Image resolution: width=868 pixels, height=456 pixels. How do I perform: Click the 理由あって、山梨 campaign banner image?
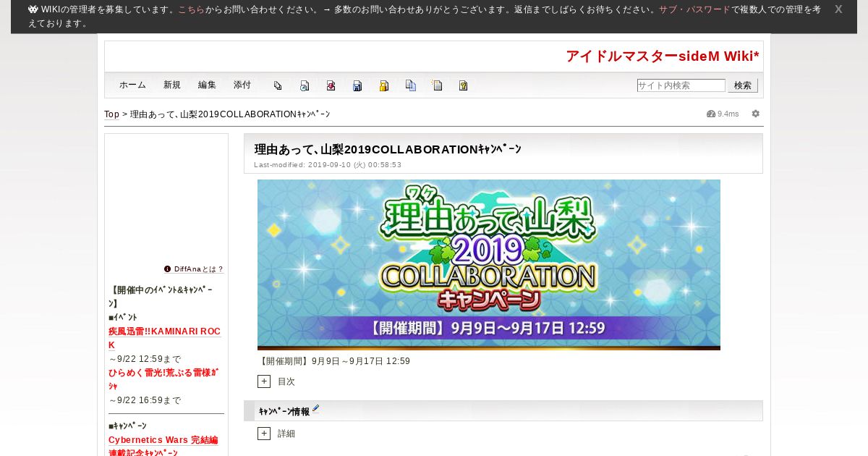coord(489,265)
